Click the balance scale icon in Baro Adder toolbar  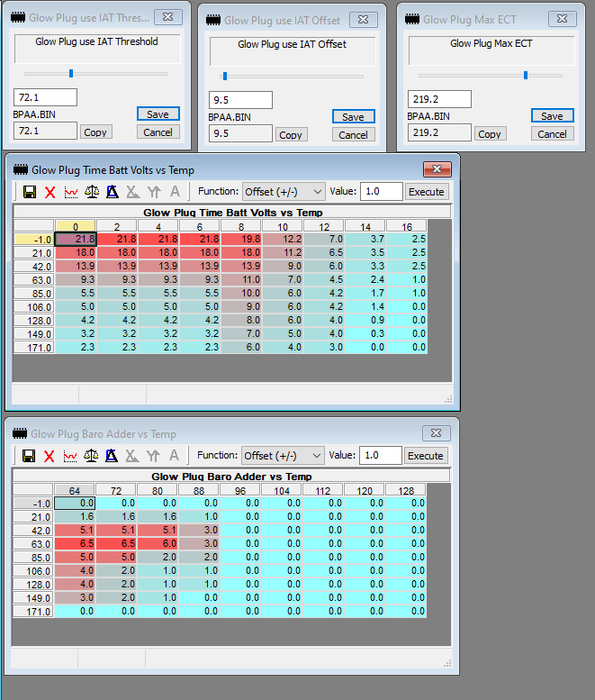tap(91, 456)
